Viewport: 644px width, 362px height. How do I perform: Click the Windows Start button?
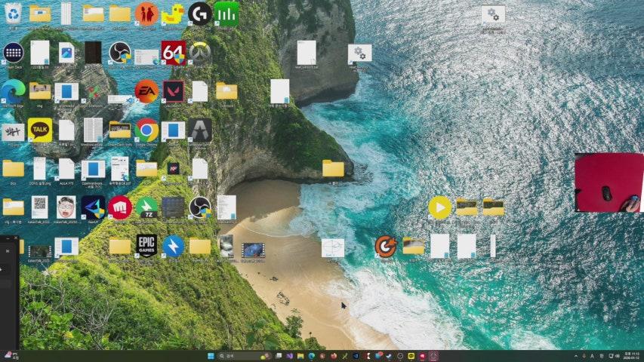click(x=209, y=356)
